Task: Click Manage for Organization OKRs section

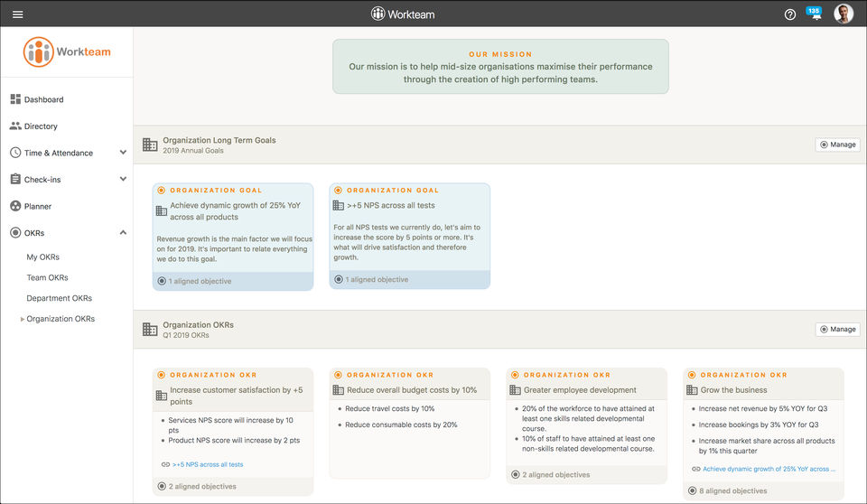Action: tap(838, 329)
